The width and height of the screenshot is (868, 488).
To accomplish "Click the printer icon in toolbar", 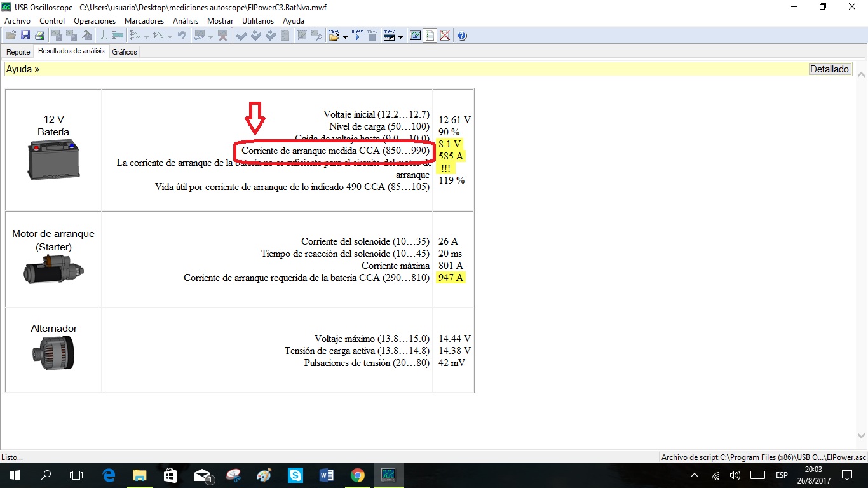I will tap(39, 36).
